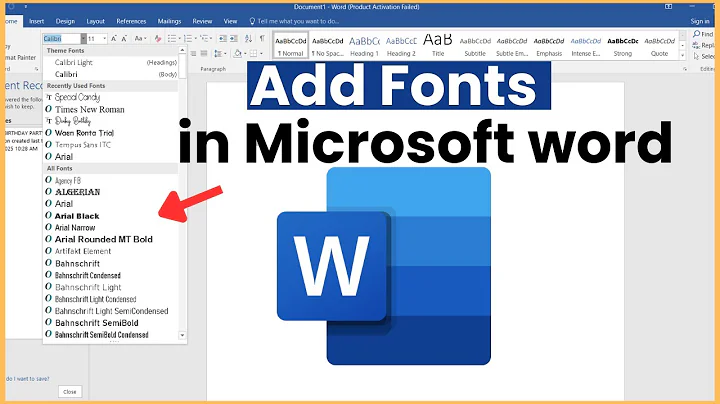Expand the Shading color dropdown arrow
Screen dimensions: 720x404
tap(245, 54)
